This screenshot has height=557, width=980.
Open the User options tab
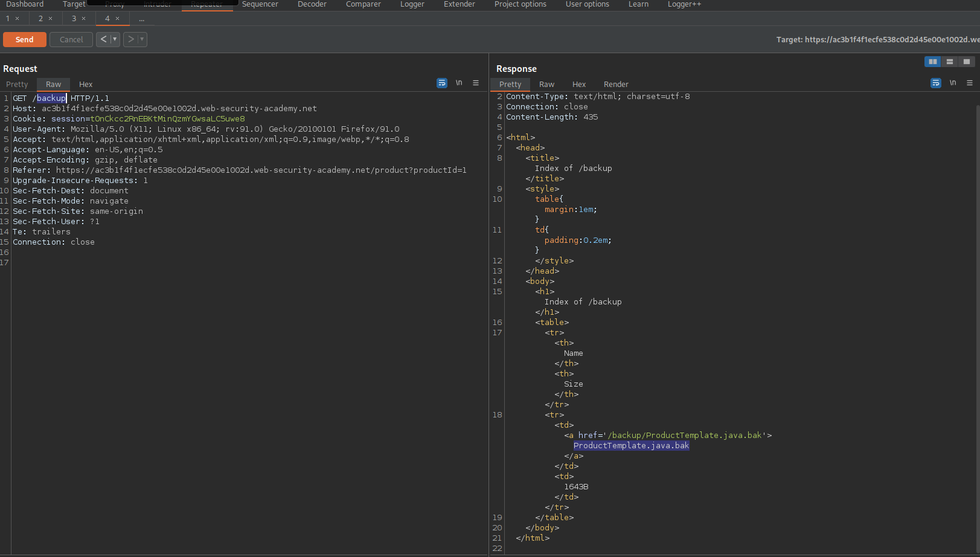[x=588, y=4]
